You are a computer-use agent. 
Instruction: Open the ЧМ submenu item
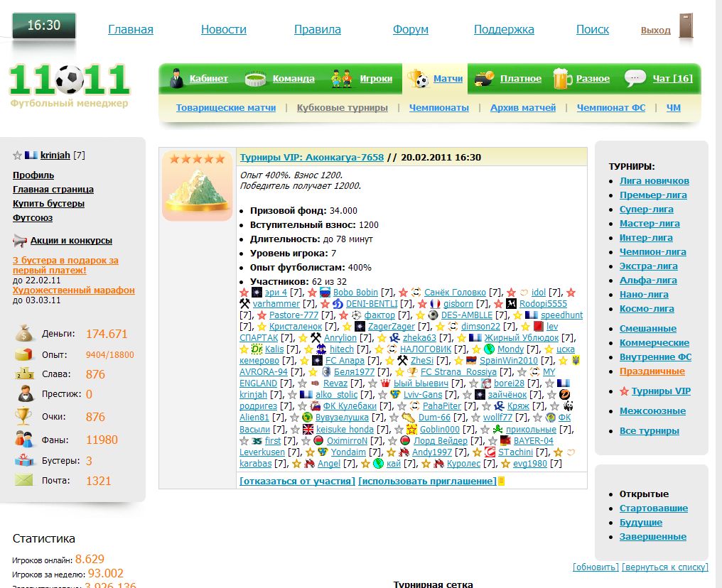pyautogui.click(x=673, y=108)
